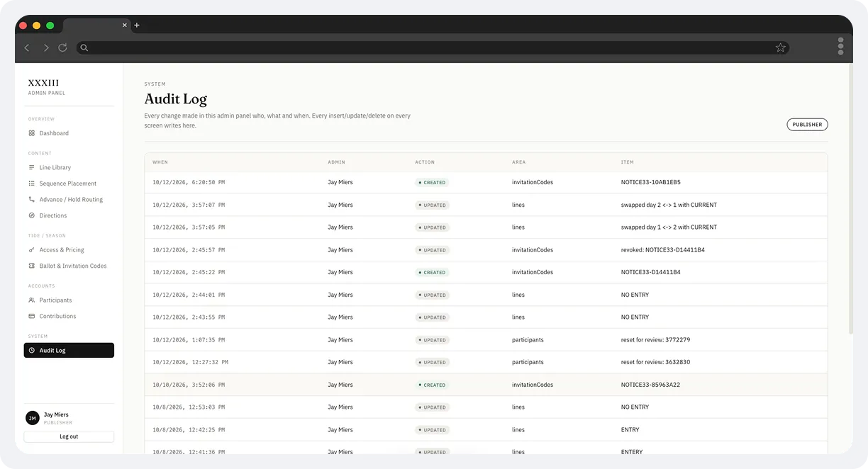Viewport: 868px width, 469px height.
Task: Click timestamp 10/12/2026, 2:44:01 PM
Action: point(189,295)
